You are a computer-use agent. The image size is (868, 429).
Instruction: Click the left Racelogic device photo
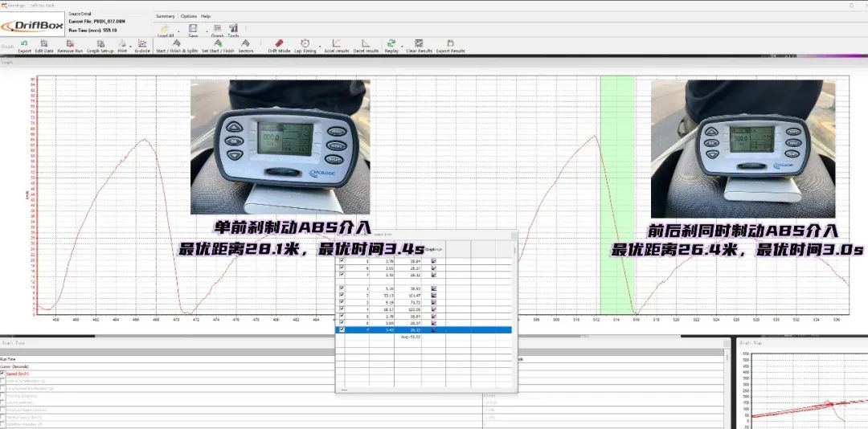pos(280,147)
